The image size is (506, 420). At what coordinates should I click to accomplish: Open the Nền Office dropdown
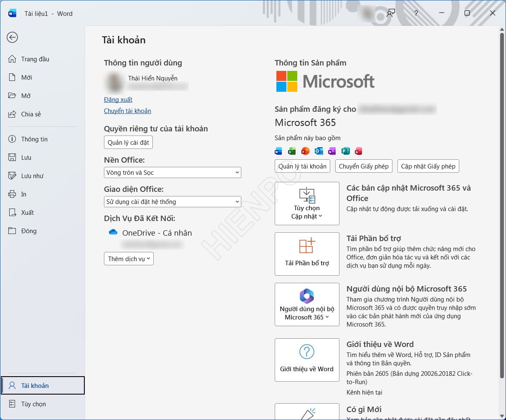(x=172, y=173)
